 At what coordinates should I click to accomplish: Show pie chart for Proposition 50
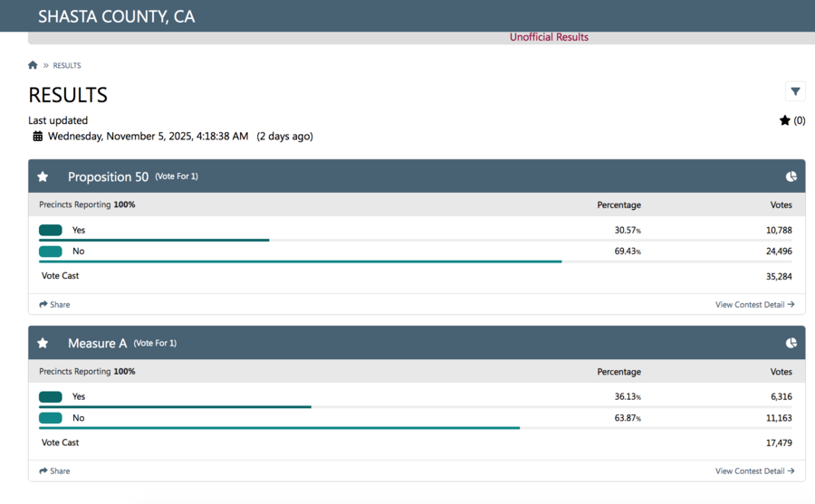coord(791,176)
